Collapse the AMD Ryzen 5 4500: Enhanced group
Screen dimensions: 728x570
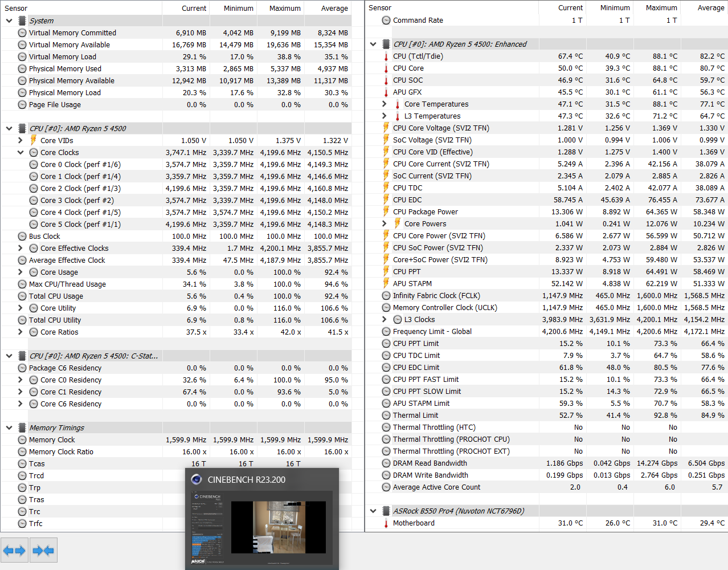373,44
